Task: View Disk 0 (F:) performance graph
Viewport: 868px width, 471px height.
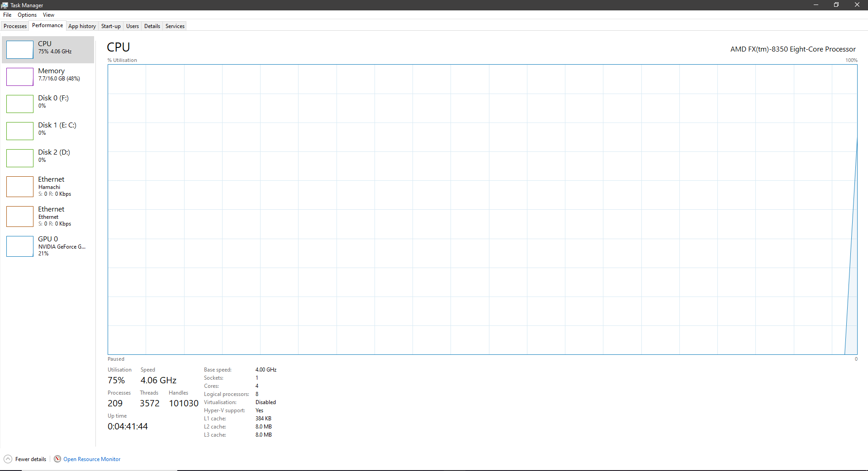Action: [x=48, y=104]
